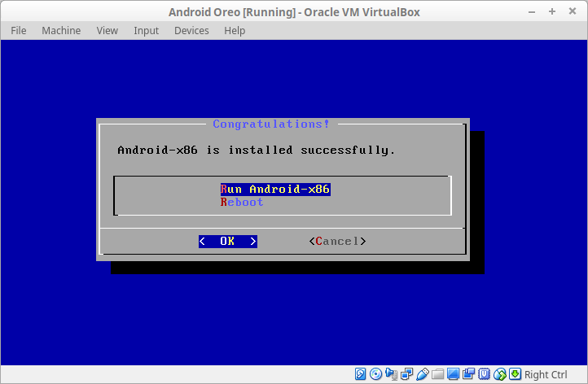
Task: Close the VirtualBox window
Action: (x=573, y=11)
